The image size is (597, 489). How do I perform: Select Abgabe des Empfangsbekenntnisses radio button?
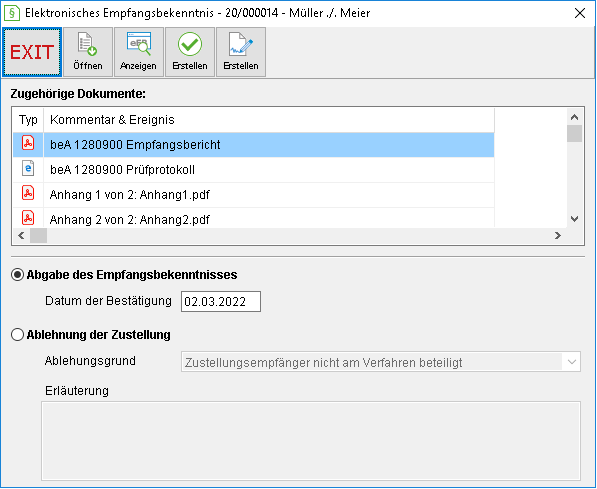tap(18, 275)
